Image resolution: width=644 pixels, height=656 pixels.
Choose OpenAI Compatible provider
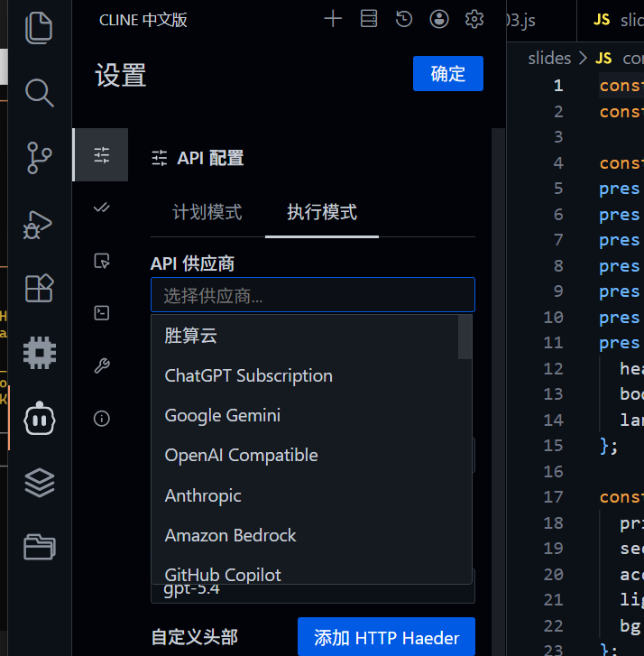coord(305,455)
